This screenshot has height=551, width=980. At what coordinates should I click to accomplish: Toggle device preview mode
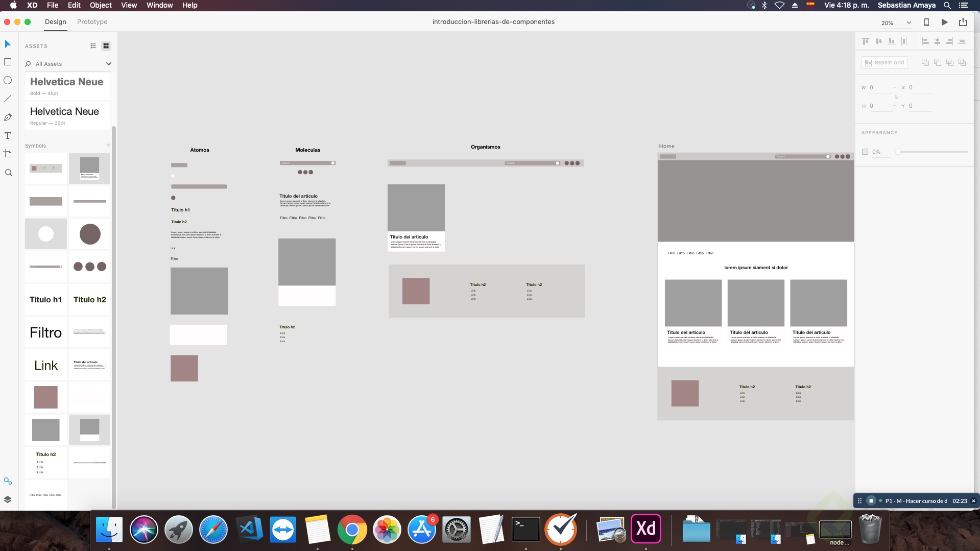(x=926, y=22)
